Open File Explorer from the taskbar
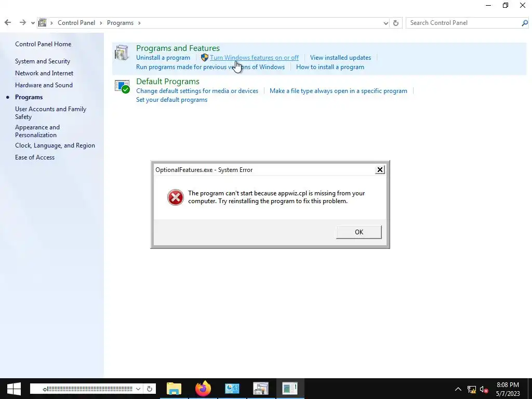The image size is (532, 399). pyautogui.click(x=174, y=389)
